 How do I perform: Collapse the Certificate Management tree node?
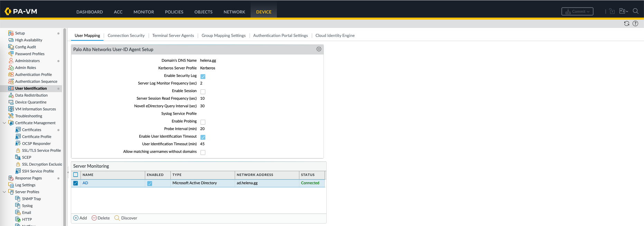(x=4, y=123)
